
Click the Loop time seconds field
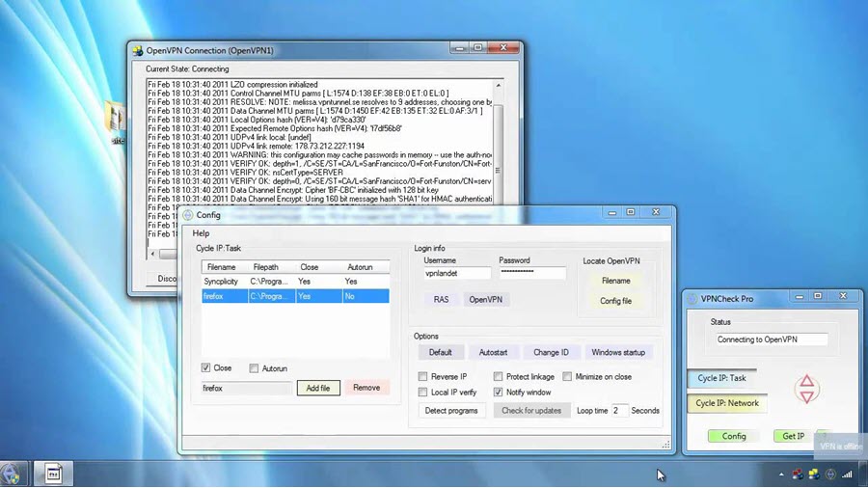[619, 411]
